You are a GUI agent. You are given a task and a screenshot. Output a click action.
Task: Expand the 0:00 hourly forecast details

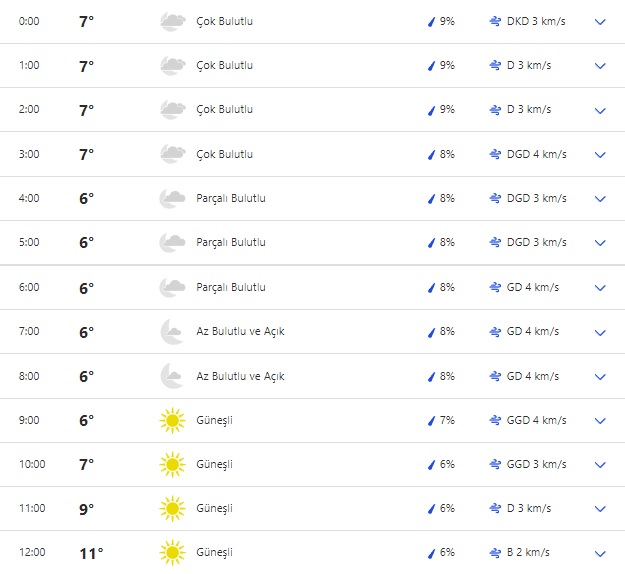[x=600, y=21]
